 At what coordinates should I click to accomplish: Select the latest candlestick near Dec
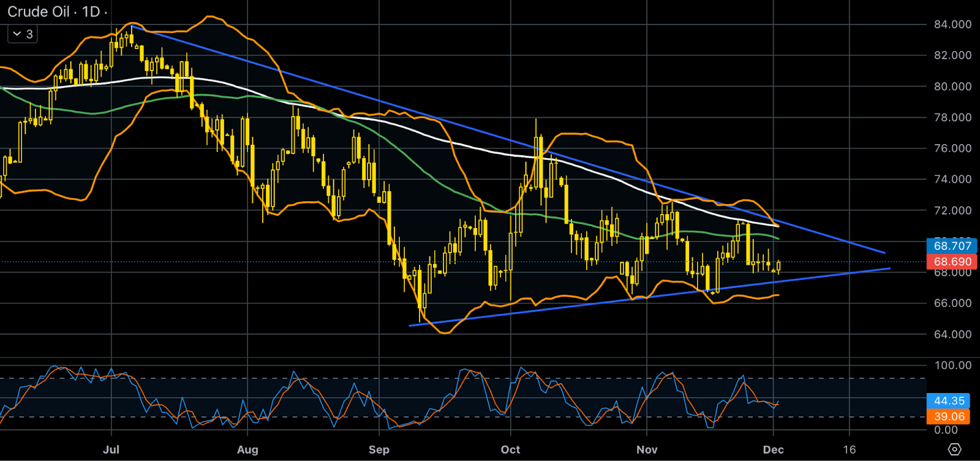[x=778, y=265]
